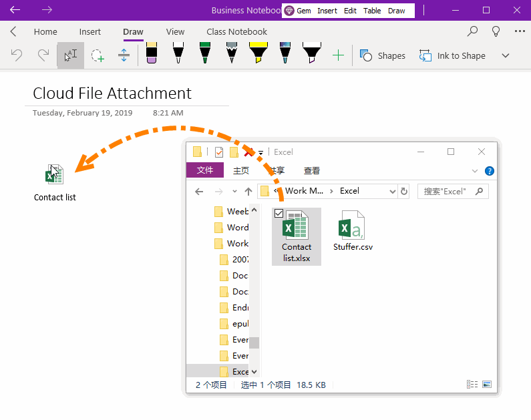Click the Cloud File Attachment page title
Viewport: 531px width, 420px height.
112,93
